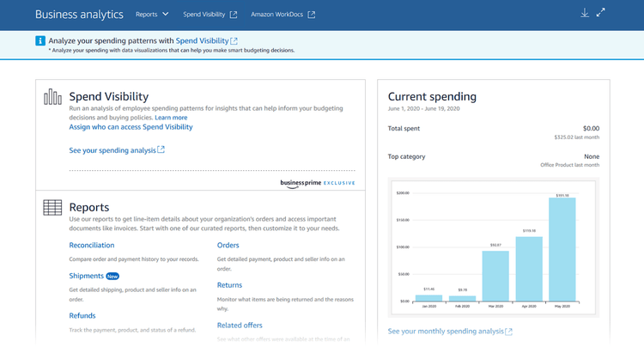
Task: Open the Related offers report
Action: click(x=240, y=326)
